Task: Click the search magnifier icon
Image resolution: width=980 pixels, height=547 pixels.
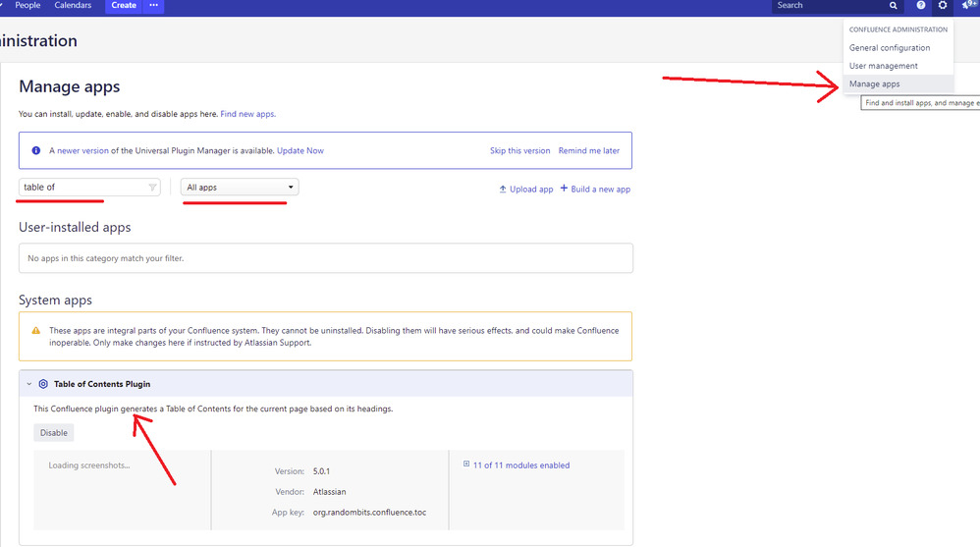Action: [894, 6]
